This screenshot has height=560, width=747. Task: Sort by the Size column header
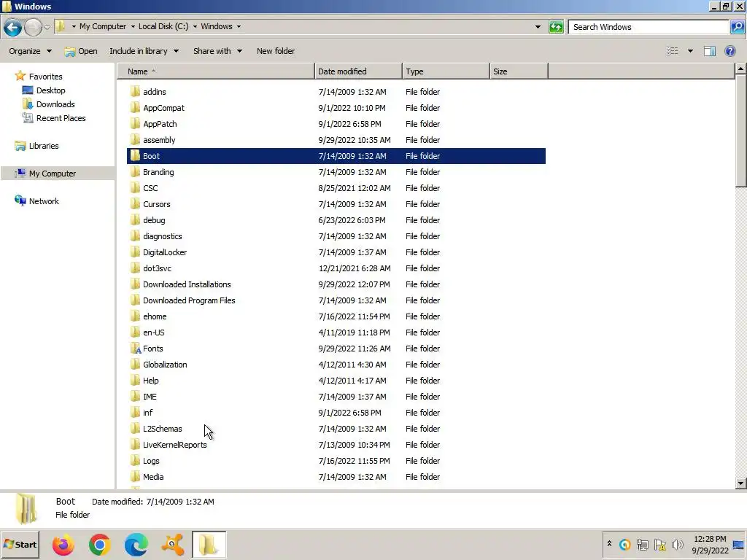(519, 71)
